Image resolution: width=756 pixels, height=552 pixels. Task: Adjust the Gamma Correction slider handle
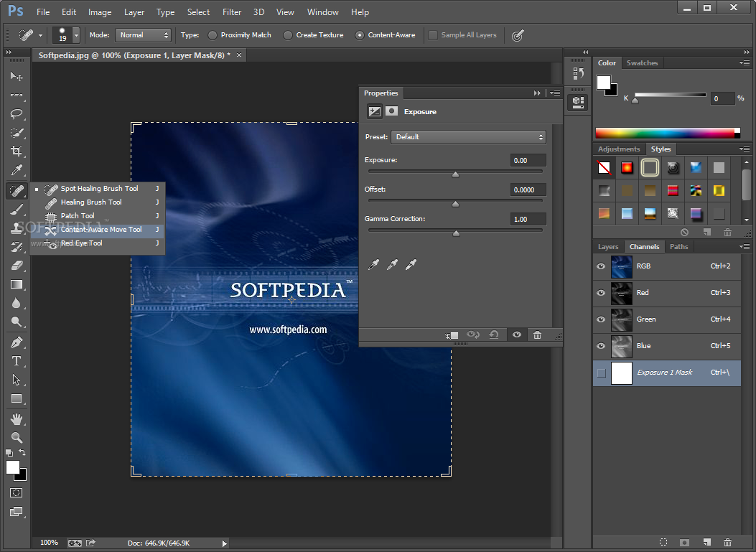pos(456,234)
